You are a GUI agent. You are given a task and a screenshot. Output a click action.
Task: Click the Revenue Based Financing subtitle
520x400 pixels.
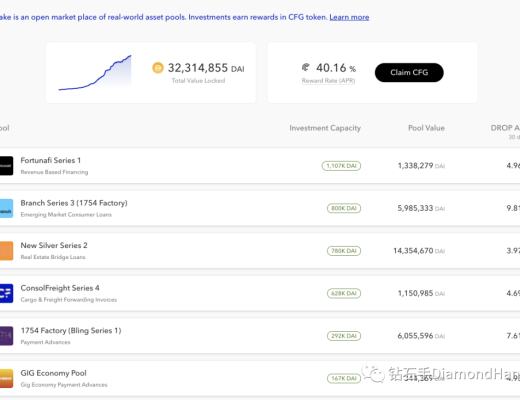tap(54, 172)
